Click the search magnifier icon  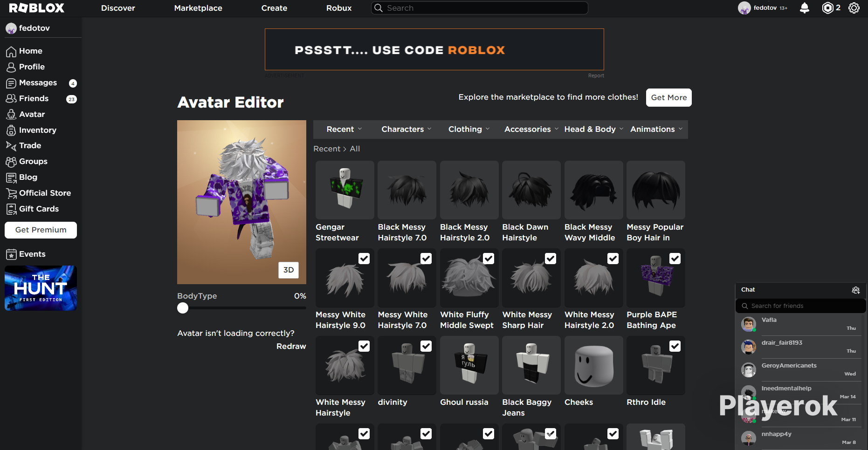[x=379, y=8]
